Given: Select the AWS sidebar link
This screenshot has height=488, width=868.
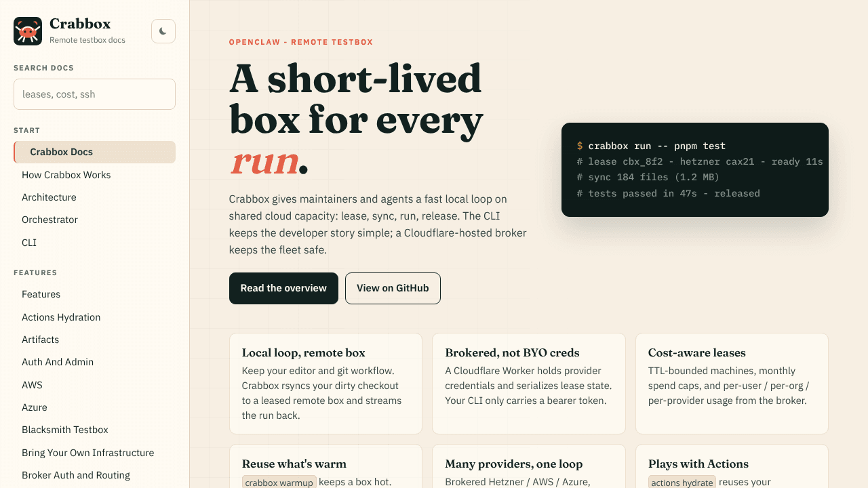Looking at the screenshot, I should click(x=94, y=385).
